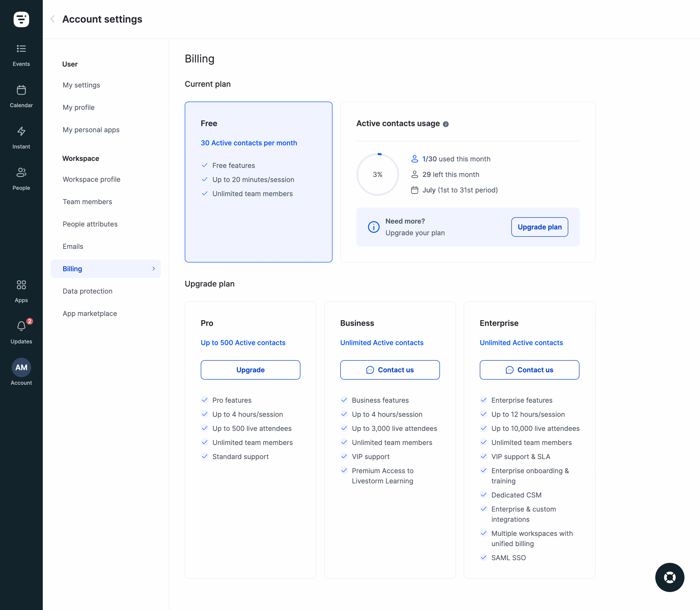Click the 'Account settings' page title
700x610 pixels.
click(x=102, y=19)
